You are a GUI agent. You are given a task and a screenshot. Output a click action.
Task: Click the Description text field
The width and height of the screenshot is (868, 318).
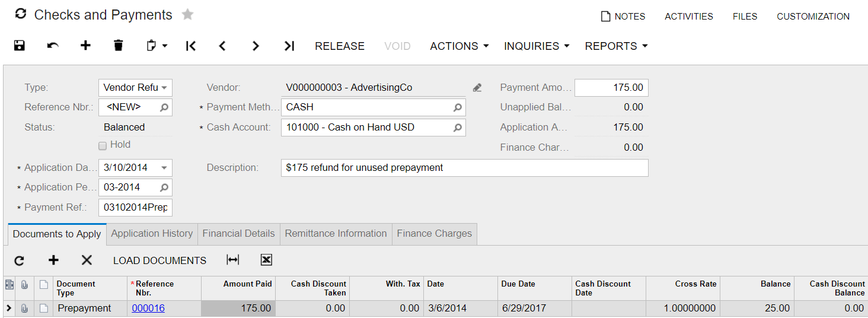tap(464, 168)
